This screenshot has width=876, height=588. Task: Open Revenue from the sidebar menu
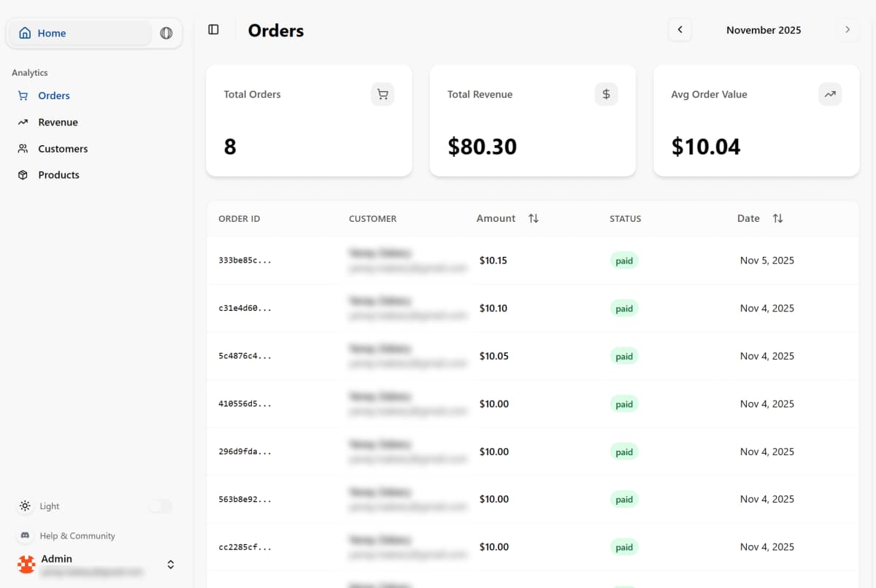click(58, 122)
